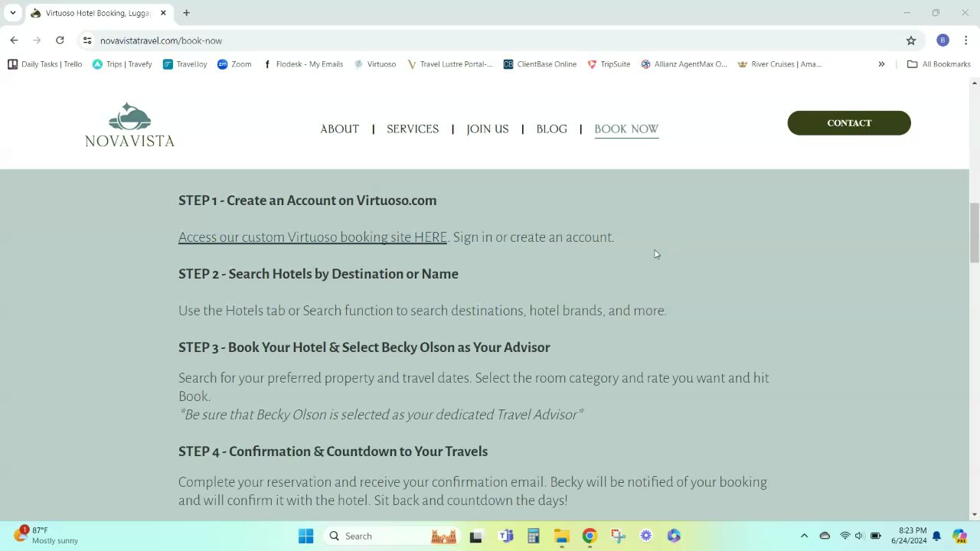The width and height of the screenshot is (980, 551).
Task: Click the 'STEP 2 - Search Hotels by Destination or Name' heading
Action: tap(318, 274)
